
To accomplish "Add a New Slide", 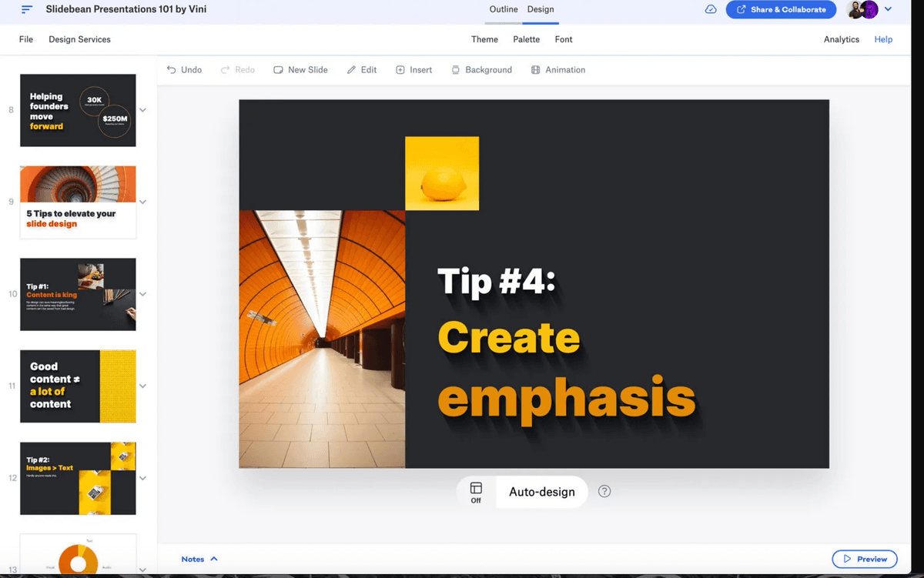I will pos(300,70).
